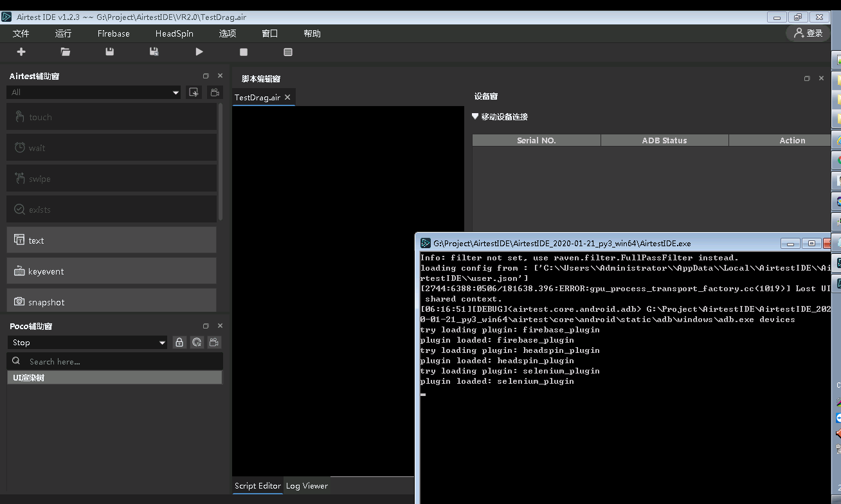
Task: Open the 选项 menu
Action: click(x=228, y=33)
